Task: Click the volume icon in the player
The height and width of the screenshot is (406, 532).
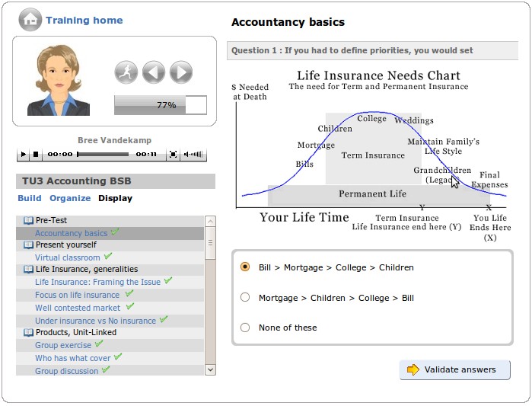Action: click(x=195, y=155)
